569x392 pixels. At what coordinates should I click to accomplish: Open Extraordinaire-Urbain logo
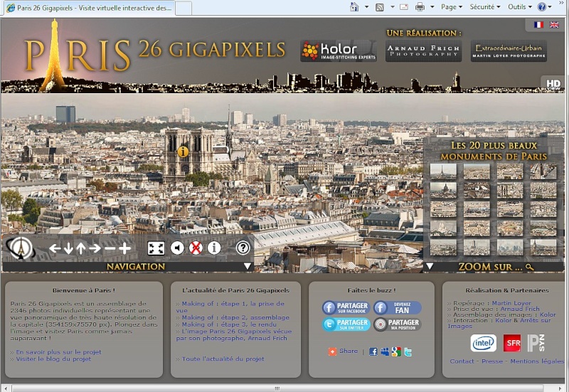point(509,51)
